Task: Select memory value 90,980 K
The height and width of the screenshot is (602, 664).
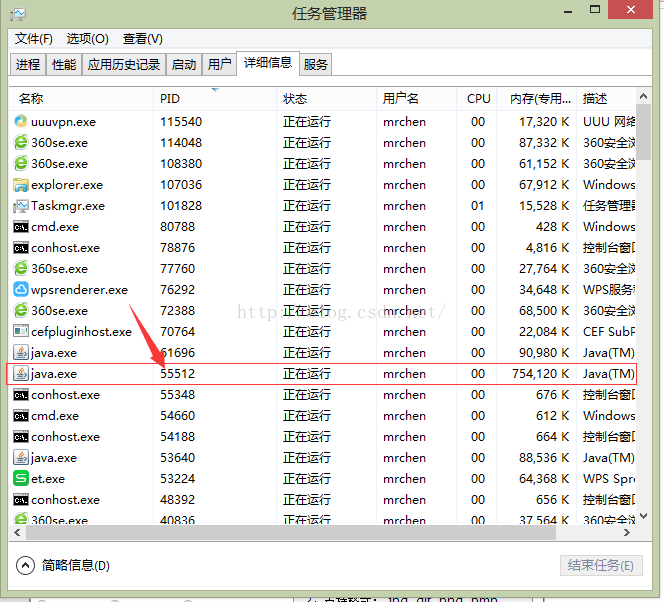Action: (544, 353)
